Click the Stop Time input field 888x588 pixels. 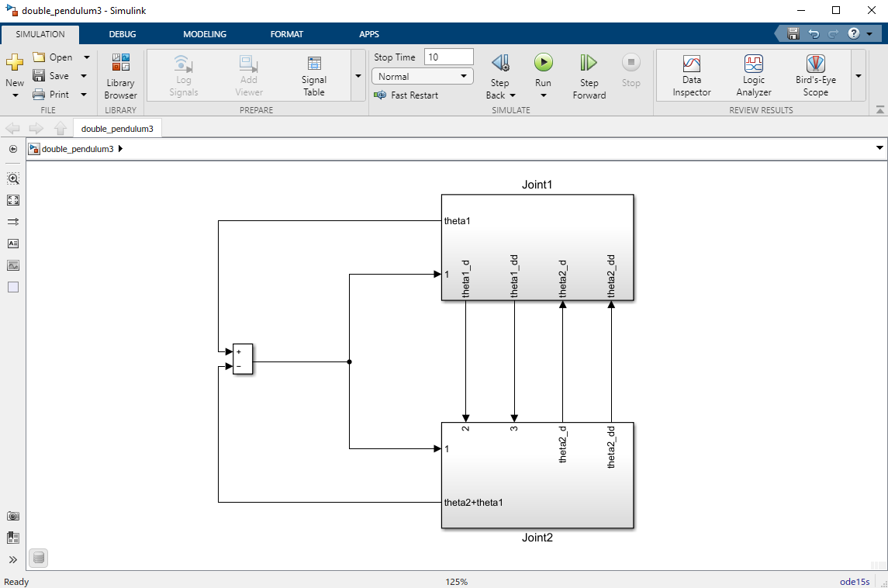448,57
